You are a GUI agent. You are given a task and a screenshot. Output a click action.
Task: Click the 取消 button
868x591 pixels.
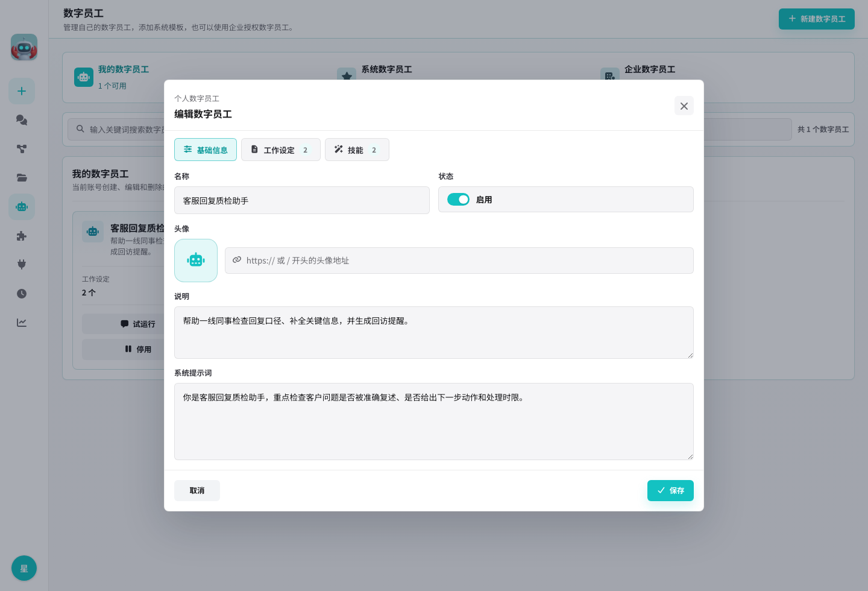[197, 490]
